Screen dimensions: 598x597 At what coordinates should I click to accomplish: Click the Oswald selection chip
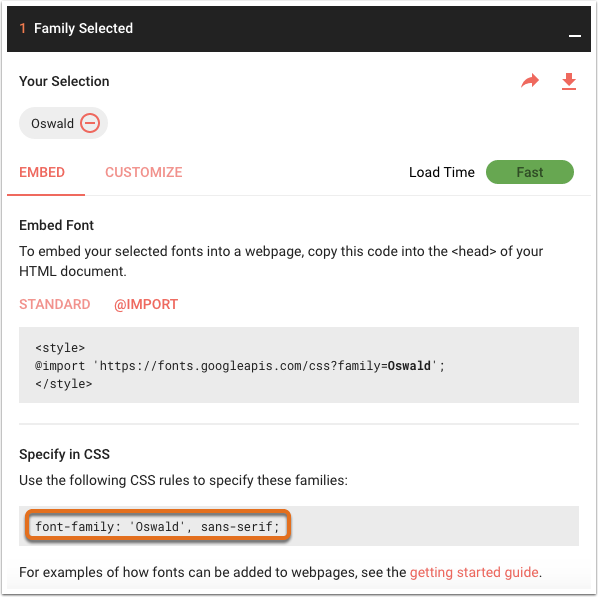63,123
